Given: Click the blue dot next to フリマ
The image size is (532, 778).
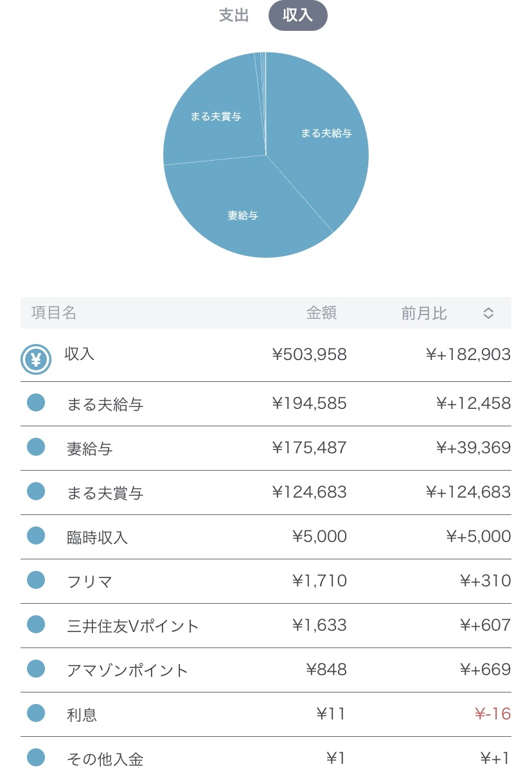Looking at the screenshot, I should [x=36, y=581].
